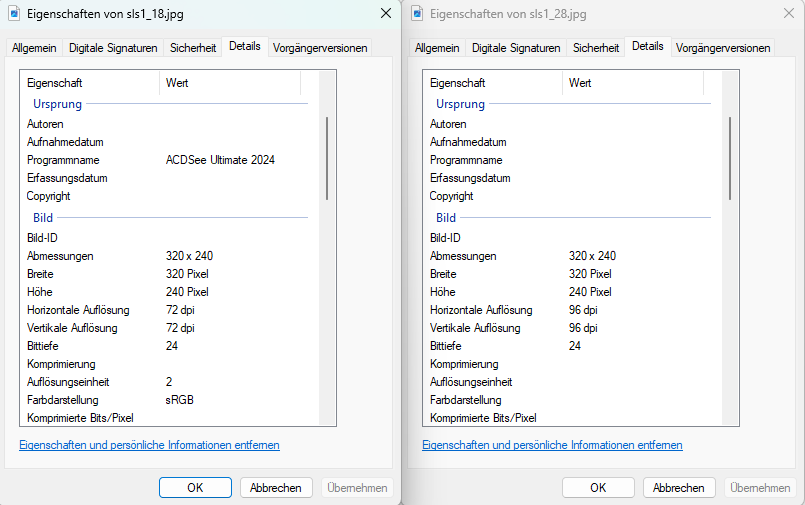Click Abbrechen in the sls1_28.jpg dialog
This screenshot has width=805, height=505.
[679, 487]
